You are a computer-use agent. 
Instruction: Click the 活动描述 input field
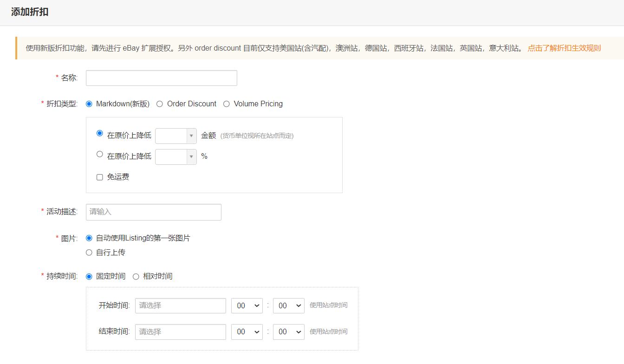click(x=153, y=212)
